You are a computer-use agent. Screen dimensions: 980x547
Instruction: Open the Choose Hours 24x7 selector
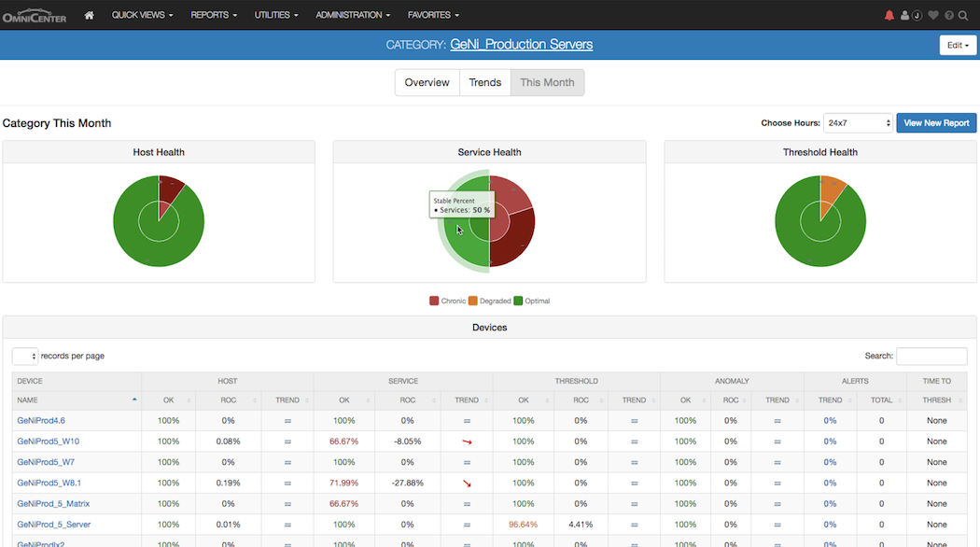click(858, 123)
